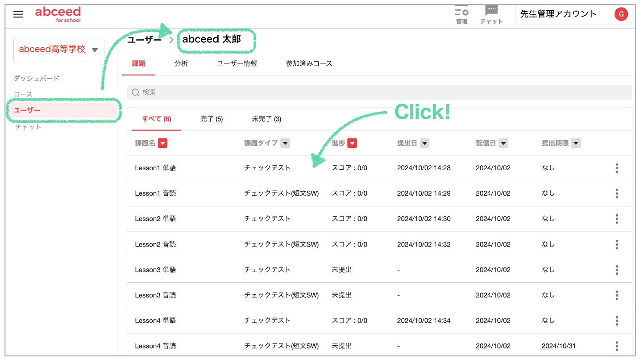Click 未提出 status for Lesson4 音読
This screenshot has height=360, width=644.
[x=342, y=346]
